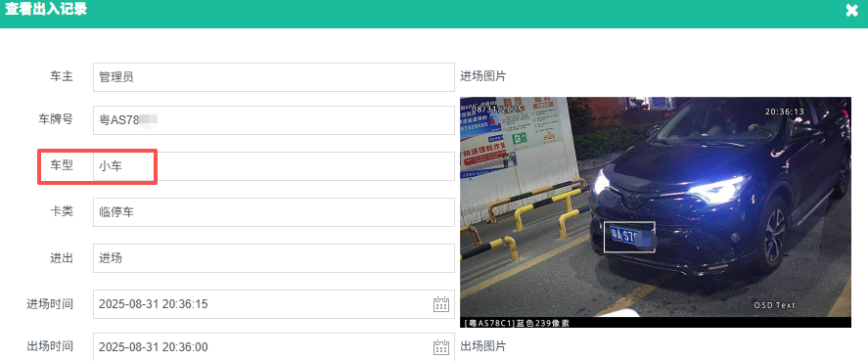This screenshot has height=361, width=868.
Task: Click the 进场时间 label text
Action: pyautogui.click(x=50, y=303)
